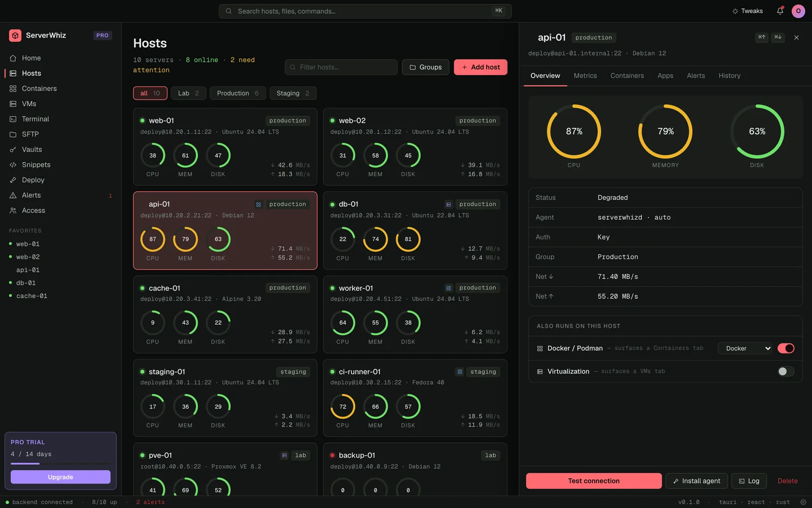This screenshot has width=812, height=508.
Task: Disable the Docker / Podman toggle
Action: click(x=786, y=348)
